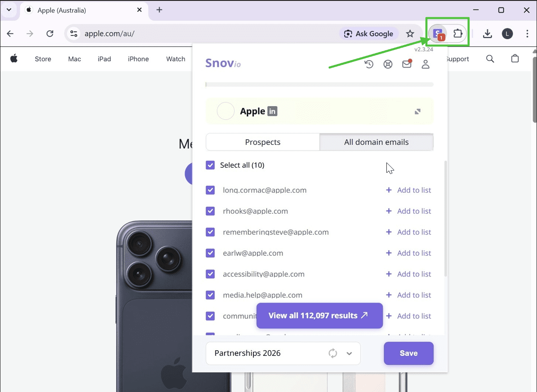Click the Save button
537x392 pixels.
(408, 353)
